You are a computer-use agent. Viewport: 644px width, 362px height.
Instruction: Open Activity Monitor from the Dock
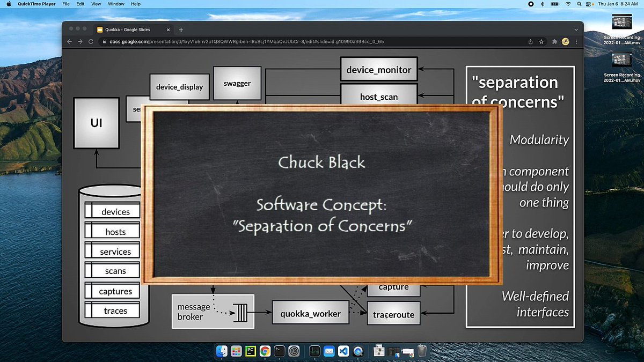(x=314, y=351)
